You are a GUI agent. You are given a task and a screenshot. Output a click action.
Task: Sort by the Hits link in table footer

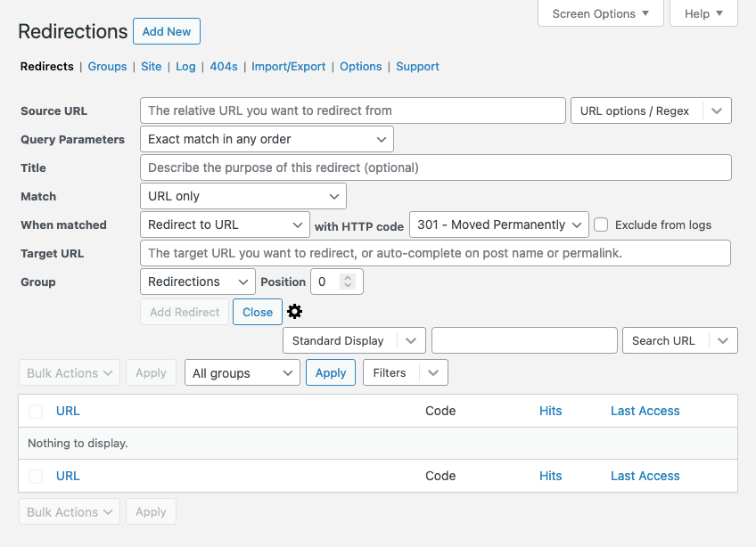[x=550, y=476]
